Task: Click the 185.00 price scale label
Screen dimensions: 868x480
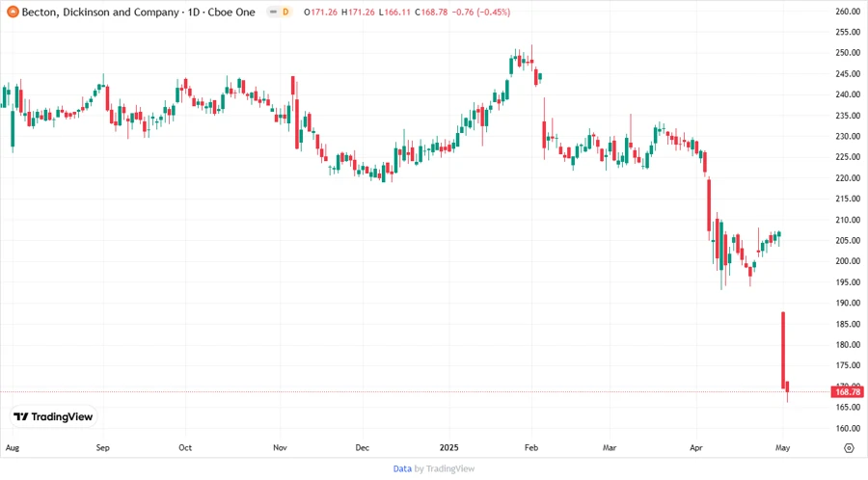Action: (x=848, y=324)
